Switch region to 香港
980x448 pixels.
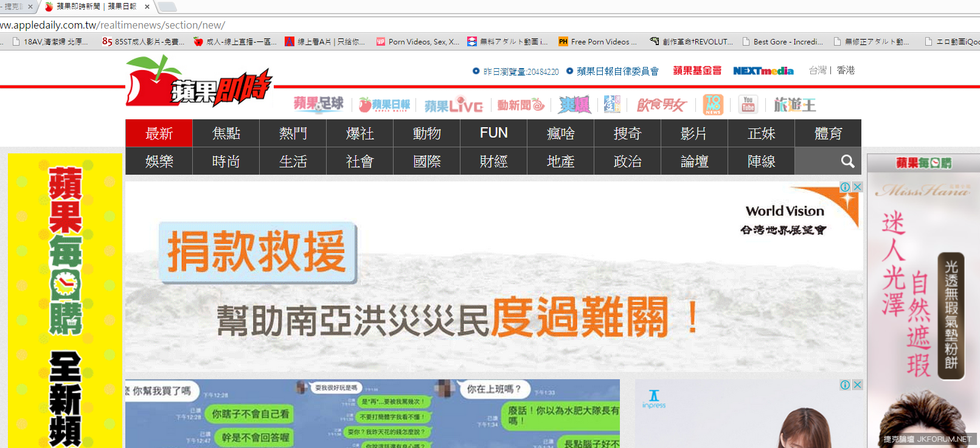[846, 71]
